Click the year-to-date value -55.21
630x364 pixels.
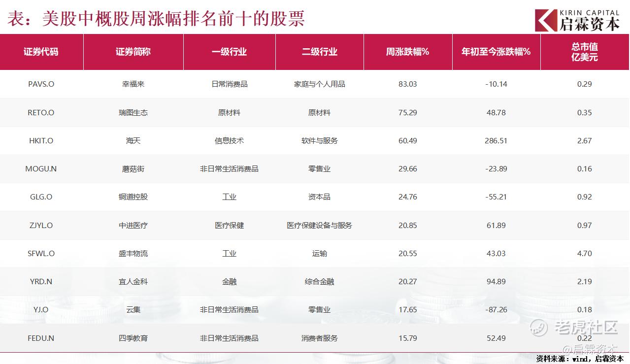click(x=496, y=197)
